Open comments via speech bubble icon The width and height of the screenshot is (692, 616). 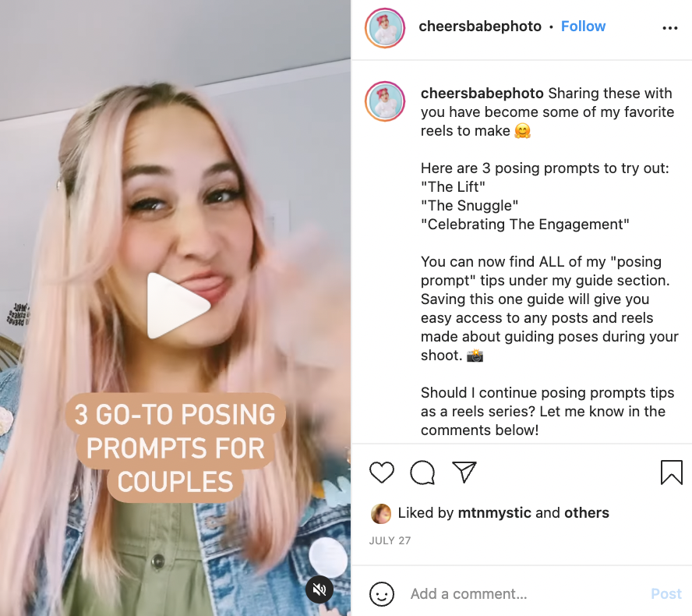(x=422, y=473)
